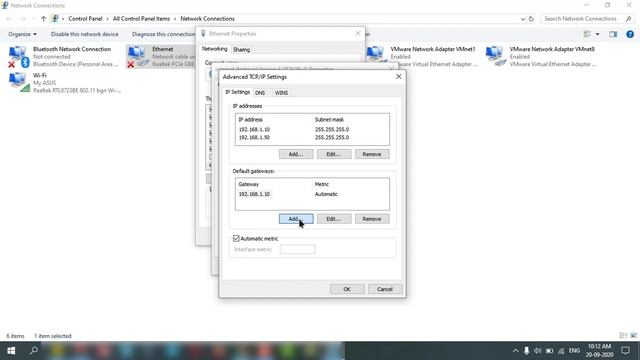Select VMware Network Adapter VMnet1 icon
640x360 pixels.
(x=375, y=55)
